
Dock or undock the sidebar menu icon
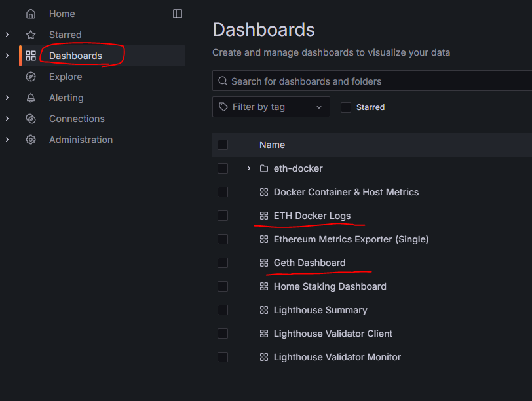click(x=178, y=14)
